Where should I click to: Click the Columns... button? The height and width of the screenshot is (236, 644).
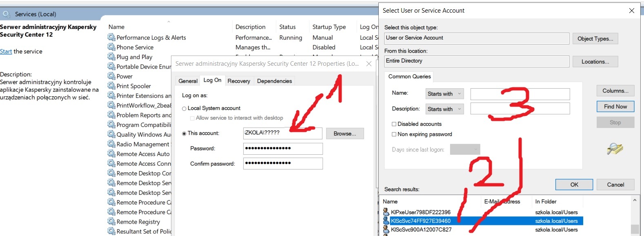point(615,91)
